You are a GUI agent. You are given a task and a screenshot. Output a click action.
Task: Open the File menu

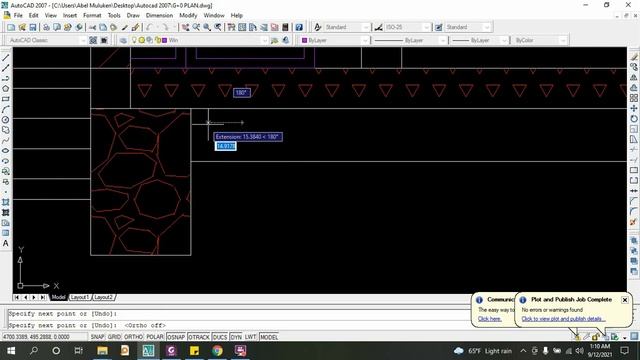tap(18, 15)
